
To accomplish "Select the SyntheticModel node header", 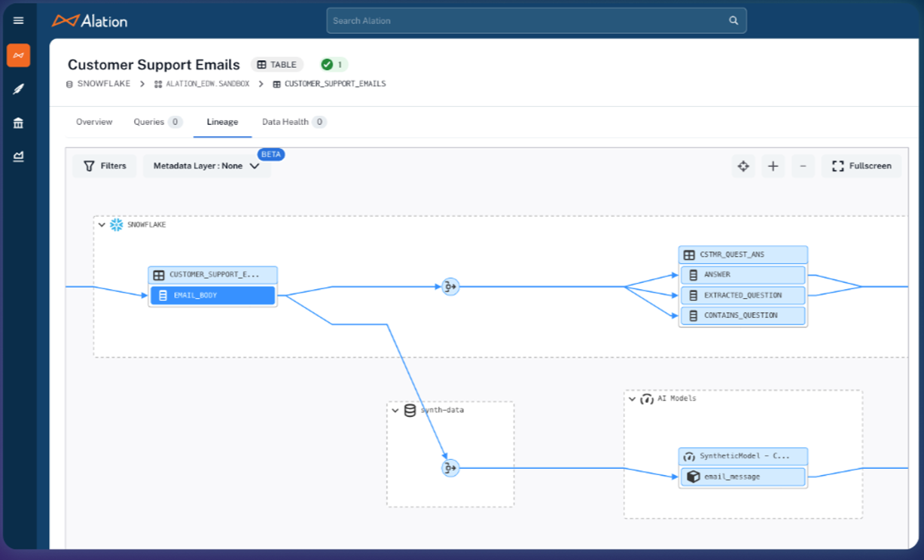I will tap(743, 456).
